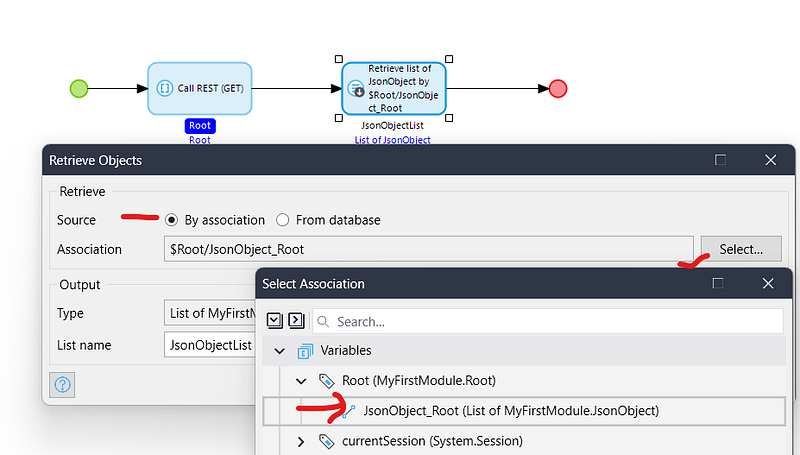Select the Retrieve list of JsonObject activity

point(394,89)
